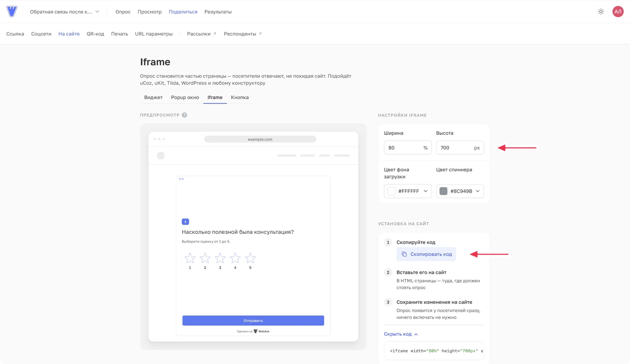Select the 2-star rating in preview

[x=205, y=258]
